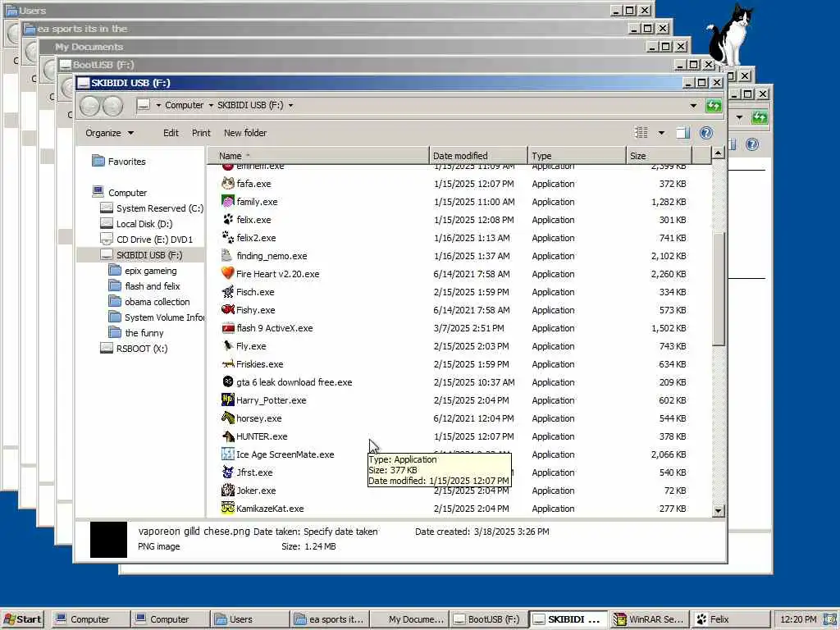Click New folder in the toolbar
The width and height of the screenshot is (840, 630).
pos(244,133)
